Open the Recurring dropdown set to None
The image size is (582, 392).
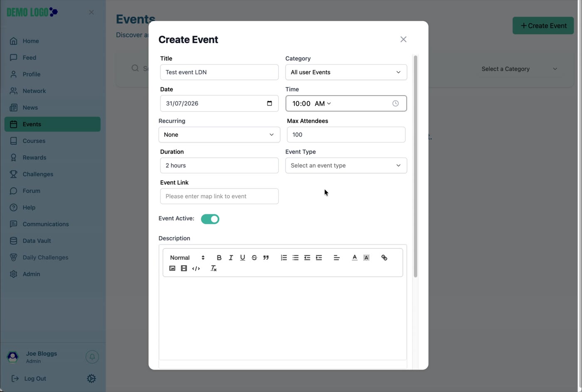[219, 135]
